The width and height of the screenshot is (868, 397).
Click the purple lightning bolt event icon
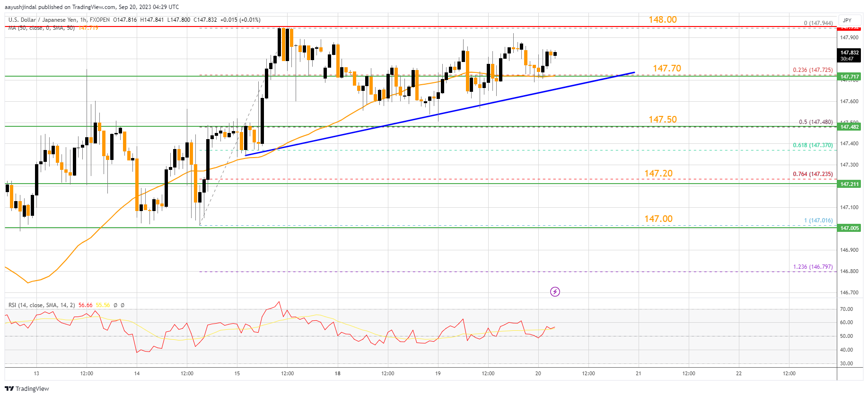[555, 291]
